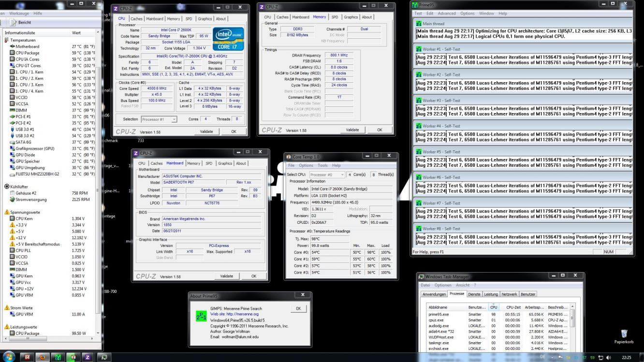Open the Advanced menu in Prime95
This screenshot has width=644, height=362.
(446, 13)
